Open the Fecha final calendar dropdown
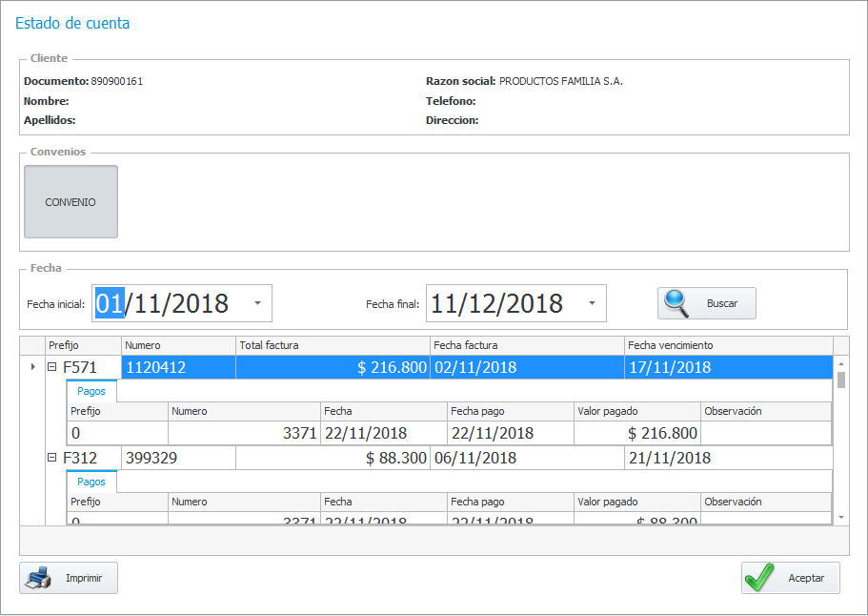This screenshot has height=616, width=868. click(x=592, y=303)
